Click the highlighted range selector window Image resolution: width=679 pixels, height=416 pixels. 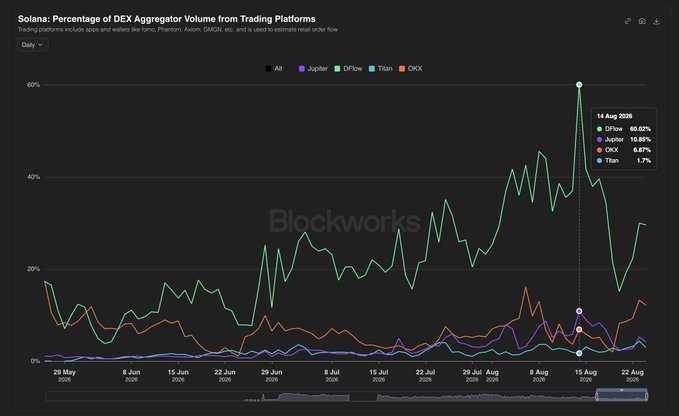[x=622, y=395]
